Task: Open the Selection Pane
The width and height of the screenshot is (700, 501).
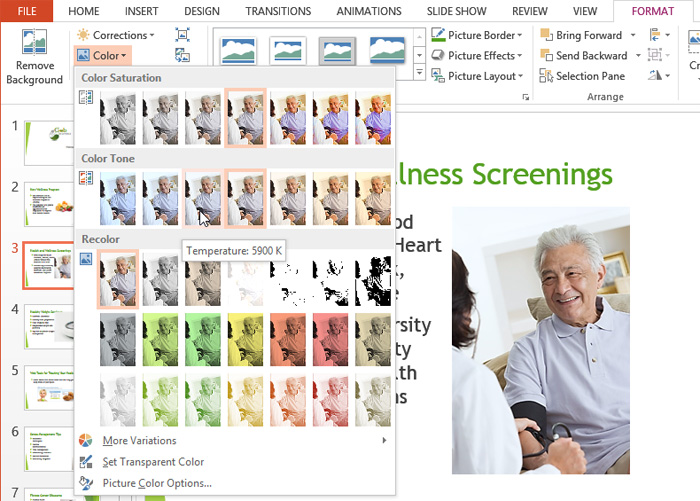Action: [x=582, y=76]
